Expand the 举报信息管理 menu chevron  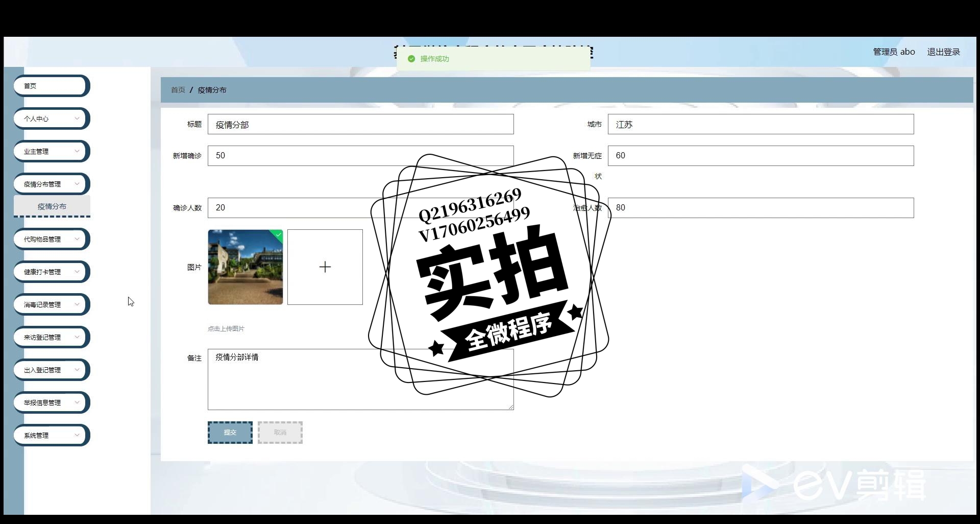click(77, 402)
